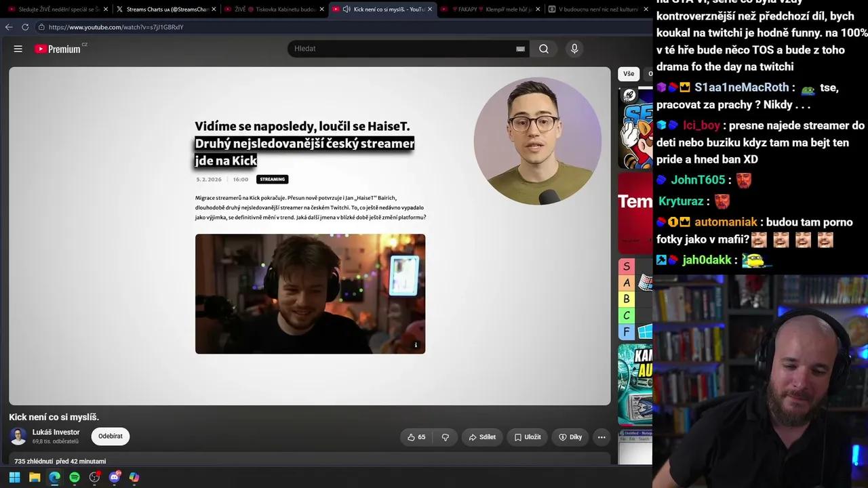868x488 pixels.
Task: Open File Explorer from the taskbar
Action: point(35,477)
